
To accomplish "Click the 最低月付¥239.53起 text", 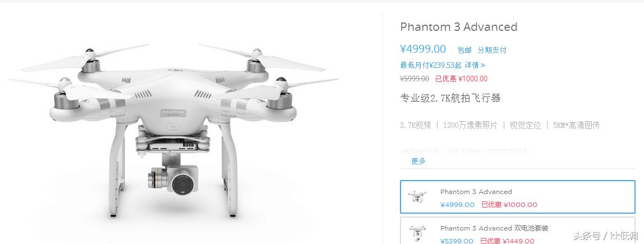I will [431, 65].
